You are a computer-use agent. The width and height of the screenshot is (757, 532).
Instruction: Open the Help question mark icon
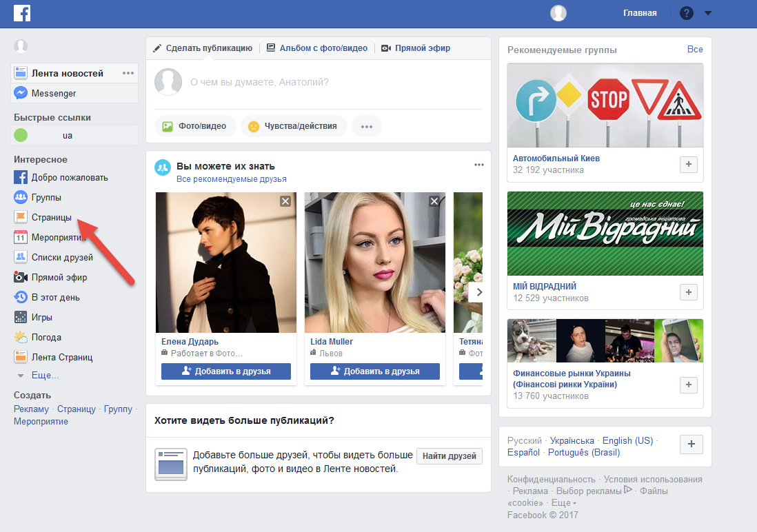coord(686,13)
